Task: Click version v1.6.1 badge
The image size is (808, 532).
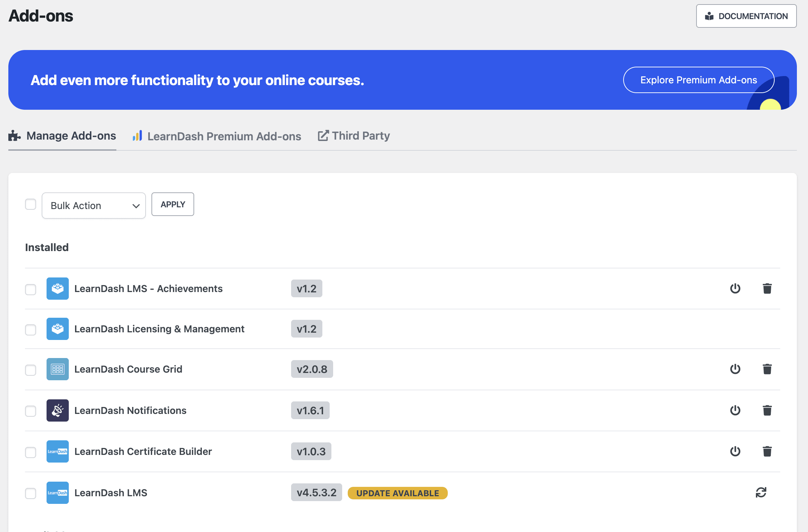Action: [x=310, y=410]
